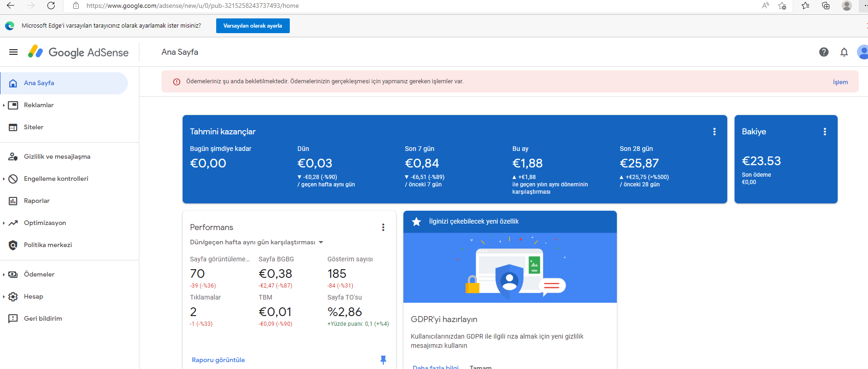Click the Bugün şimdiye kadar value €0,00
868x369 pixels.
point(208,163)
